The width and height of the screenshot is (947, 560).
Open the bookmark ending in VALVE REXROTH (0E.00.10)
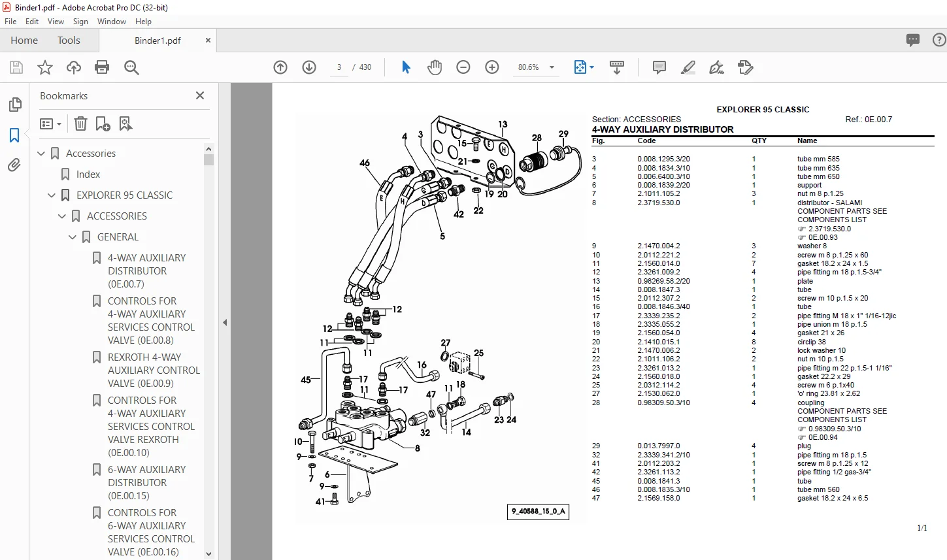(151, 427)
